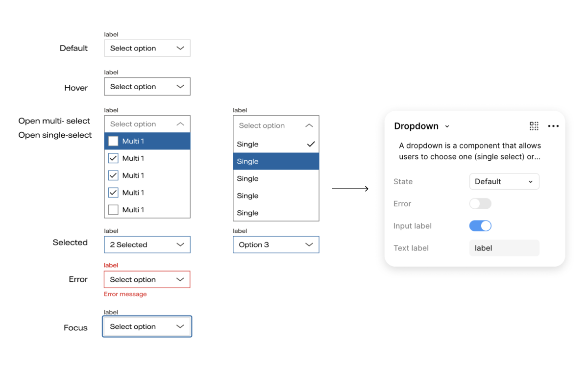
Task: Select the highlighted blue Single option
Action: pos(276,161)
